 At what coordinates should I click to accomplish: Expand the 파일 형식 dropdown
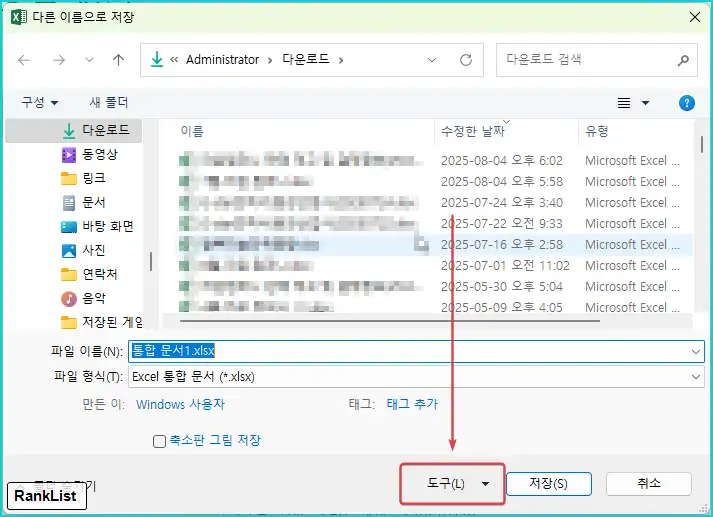(x=695, y=377)
